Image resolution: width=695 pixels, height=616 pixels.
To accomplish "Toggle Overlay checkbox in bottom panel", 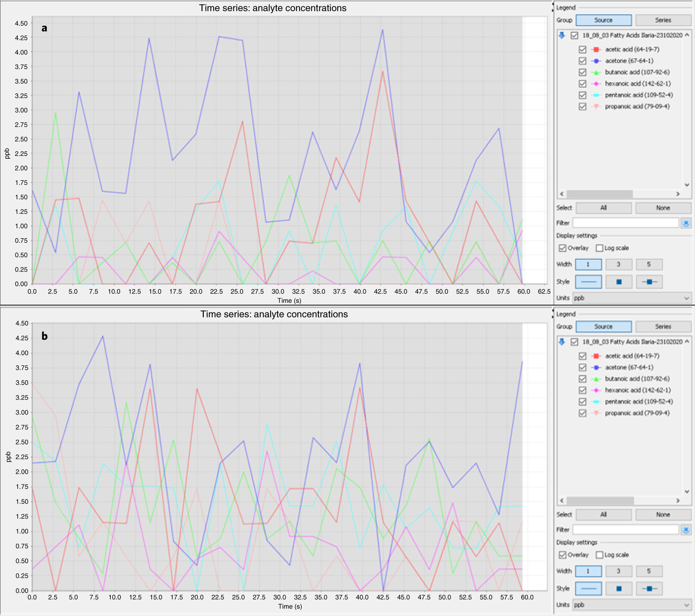I will 562,555.
